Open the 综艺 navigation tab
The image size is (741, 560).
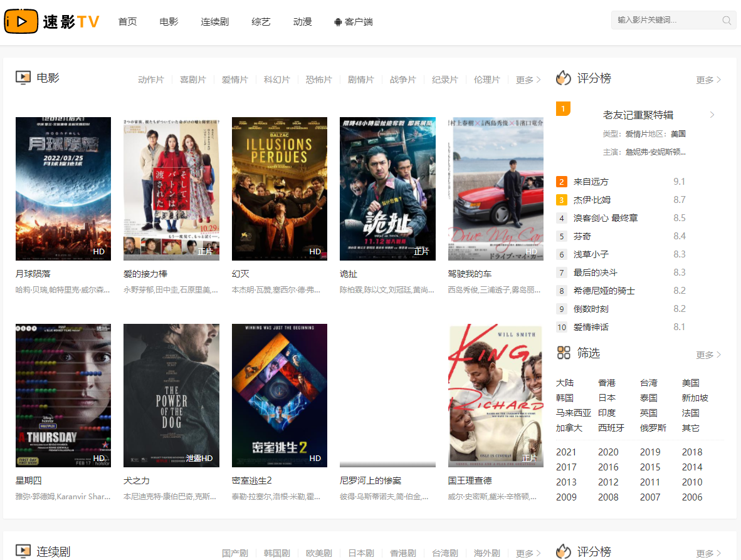click(261, 22)
